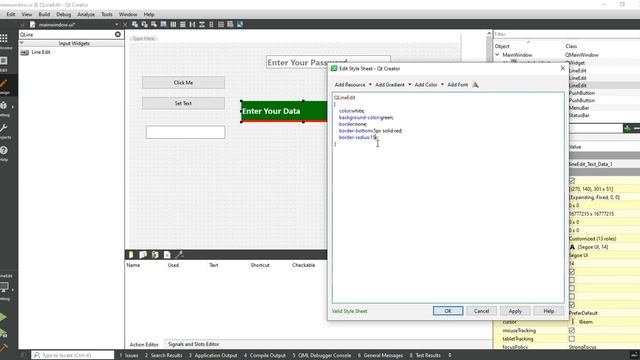Click Help in Edit Style Sheet dialog
Screen dimensions: 640x360
tap(549, 311)
